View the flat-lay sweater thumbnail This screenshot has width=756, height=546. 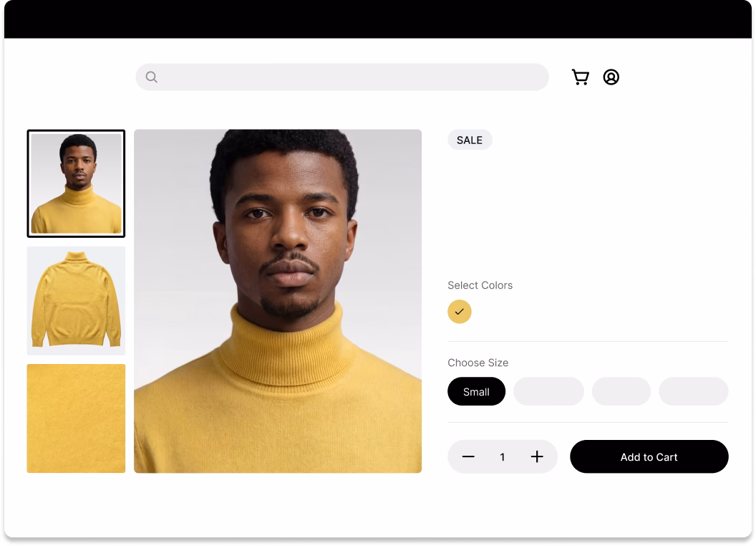(x=75, y=300)
